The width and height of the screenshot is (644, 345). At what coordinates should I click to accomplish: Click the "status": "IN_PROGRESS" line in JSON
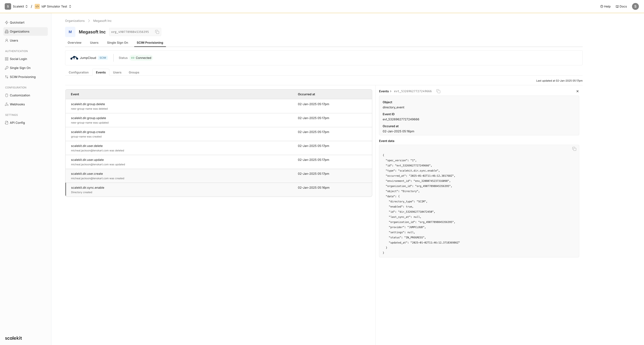point(407,237)
